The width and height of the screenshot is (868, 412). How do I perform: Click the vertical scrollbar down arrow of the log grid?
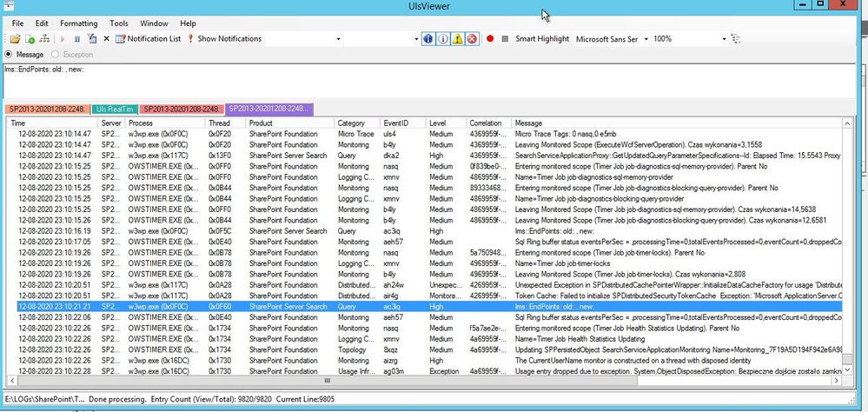847,369
